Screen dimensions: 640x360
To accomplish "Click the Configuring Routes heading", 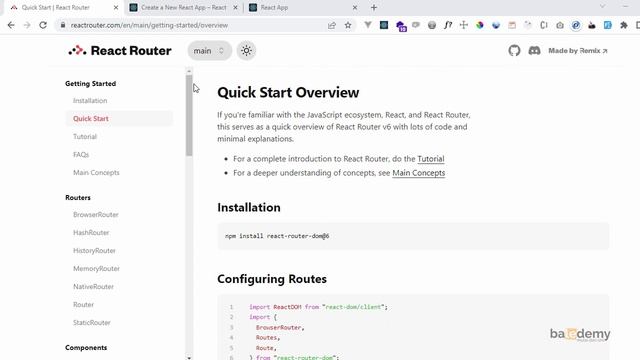I will point(272,279).
